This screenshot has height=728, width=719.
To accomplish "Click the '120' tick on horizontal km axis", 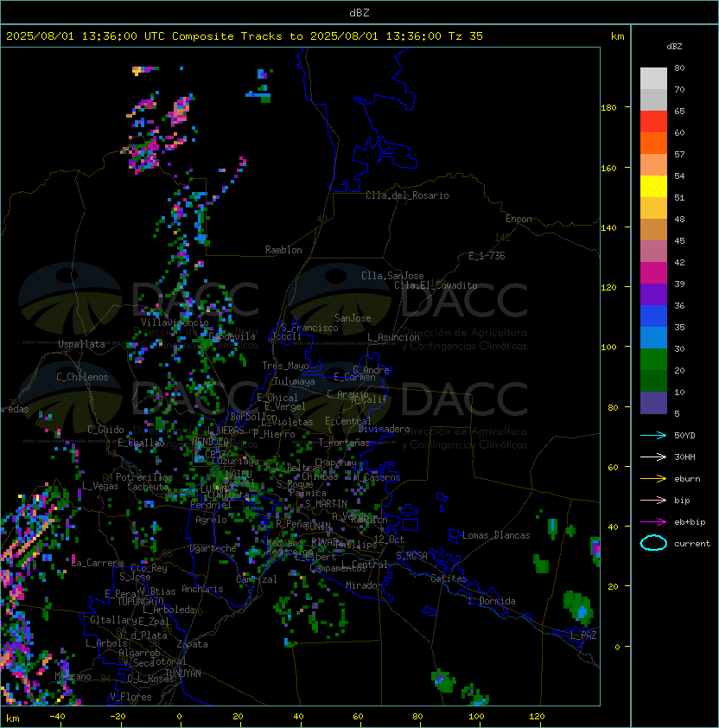I will point(537,717).
